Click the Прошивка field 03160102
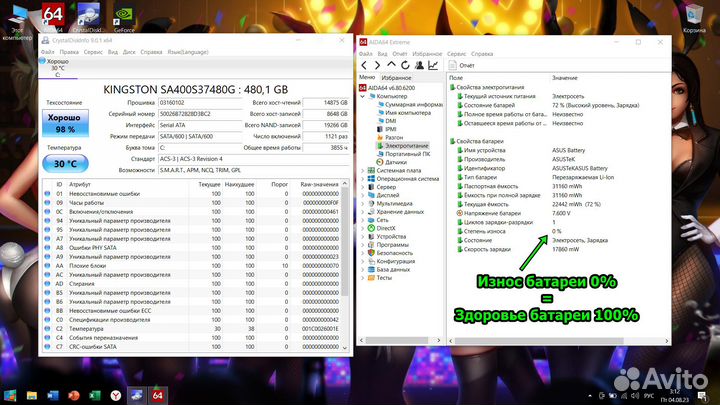720x405 pixels. 200,102
